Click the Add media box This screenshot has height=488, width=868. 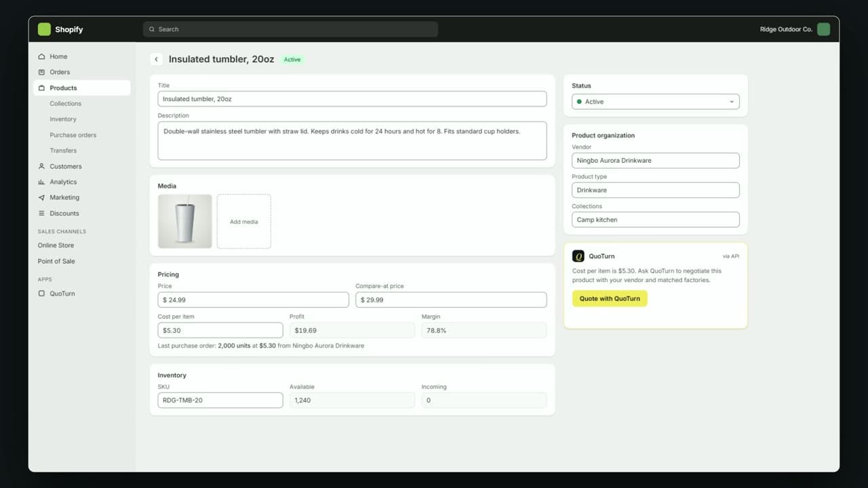244,222
